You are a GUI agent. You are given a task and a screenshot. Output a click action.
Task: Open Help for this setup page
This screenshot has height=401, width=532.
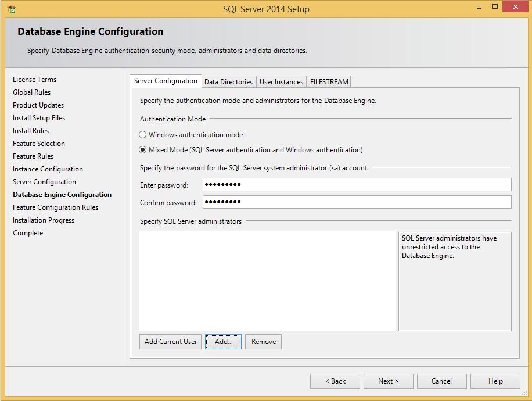tap(495, 381)
